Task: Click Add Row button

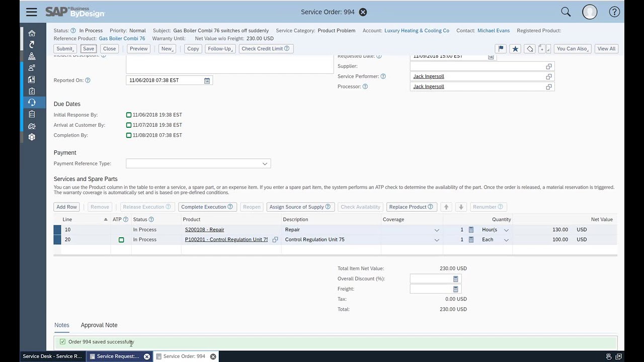Action: click(x=67, y=207)
